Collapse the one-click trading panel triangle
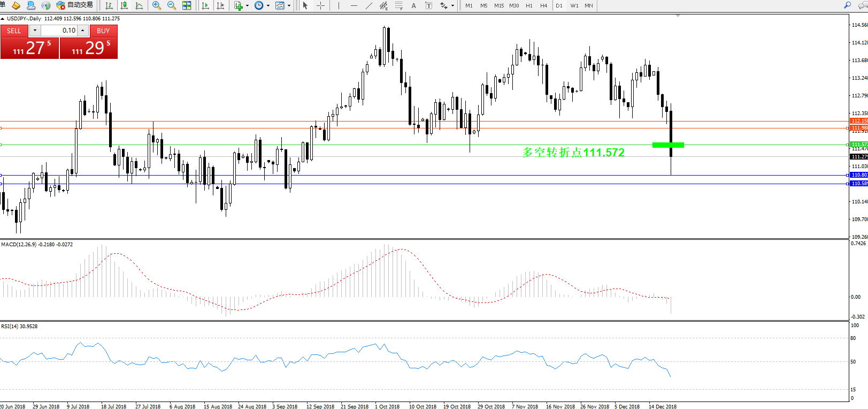Image resolution: width=868 pixels, height=409 pixels. pos(3,19)
